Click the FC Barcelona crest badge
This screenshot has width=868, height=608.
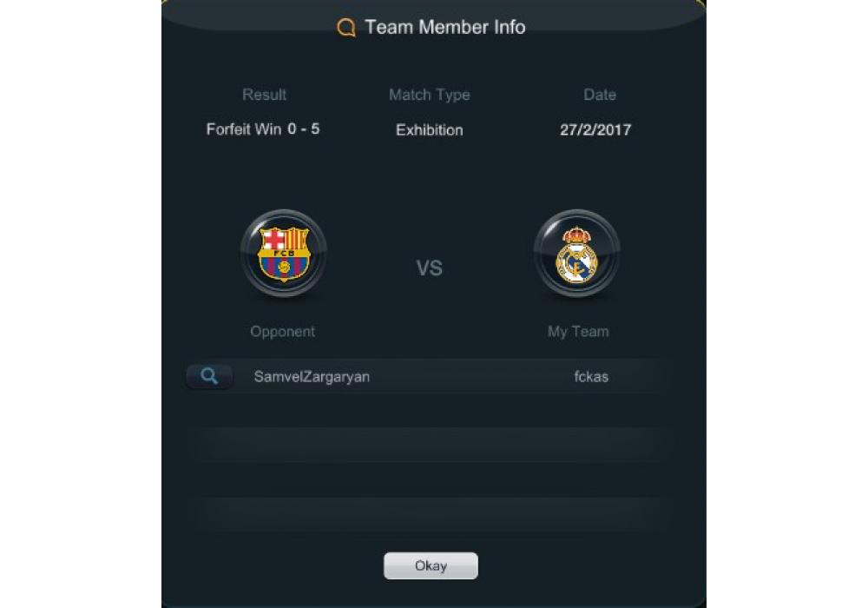click(284, 254)
